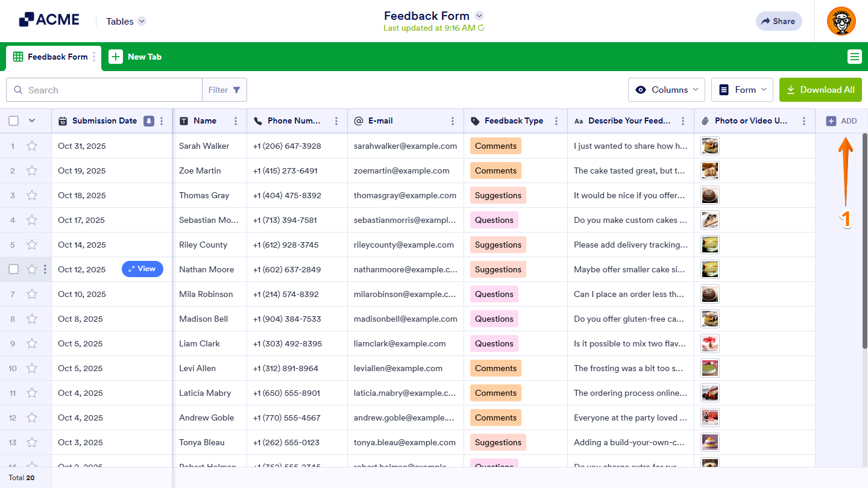Click the pin icon on Submission Date column
The image size is (868, 488).
click(149, 121)
